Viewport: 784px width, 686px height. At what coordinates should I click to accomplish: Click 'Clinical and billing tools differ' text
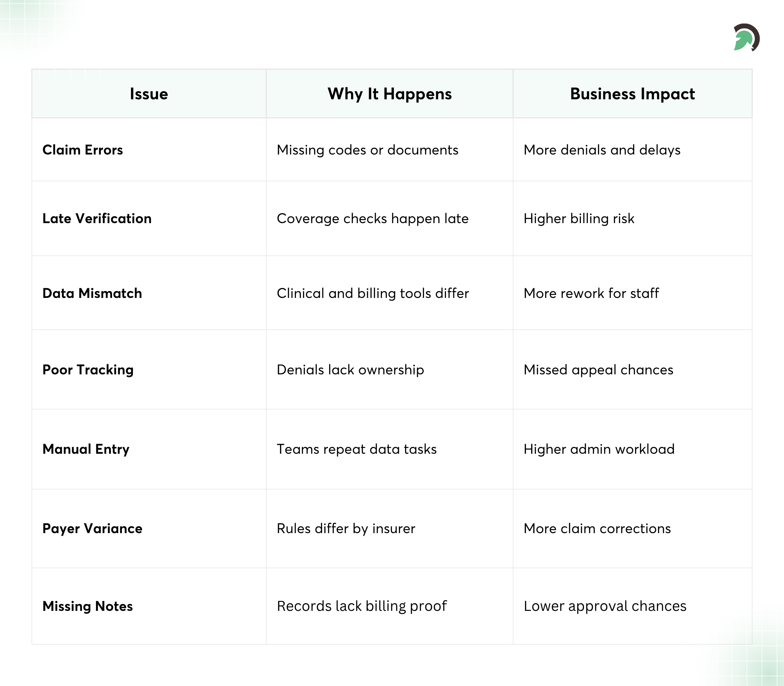pyautogui.click(x=372, y=293)
